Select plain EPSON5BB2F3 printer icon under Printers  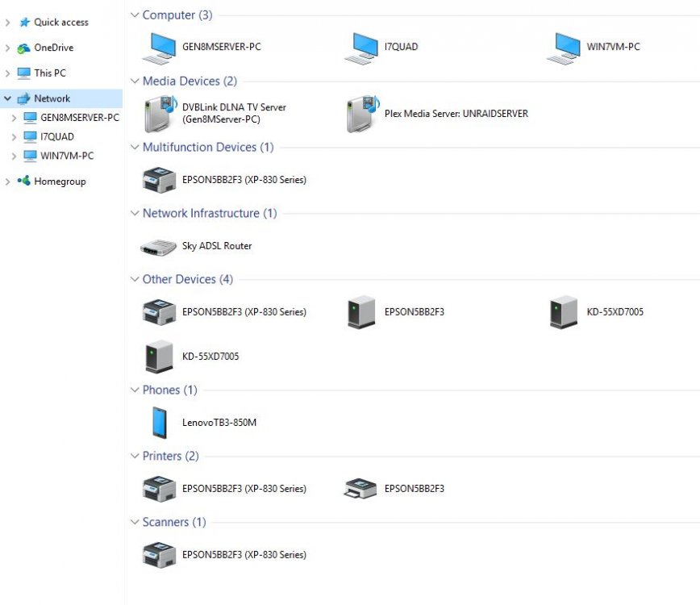coord(360,489)
